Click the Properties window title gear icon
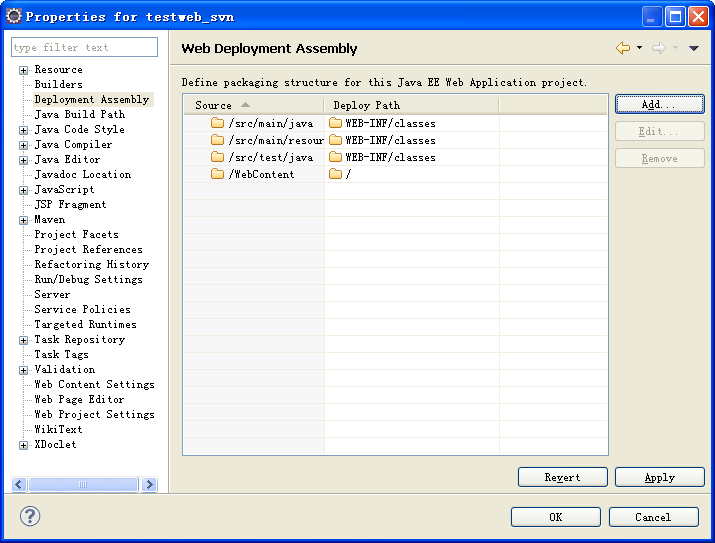 tap(14, 16)
